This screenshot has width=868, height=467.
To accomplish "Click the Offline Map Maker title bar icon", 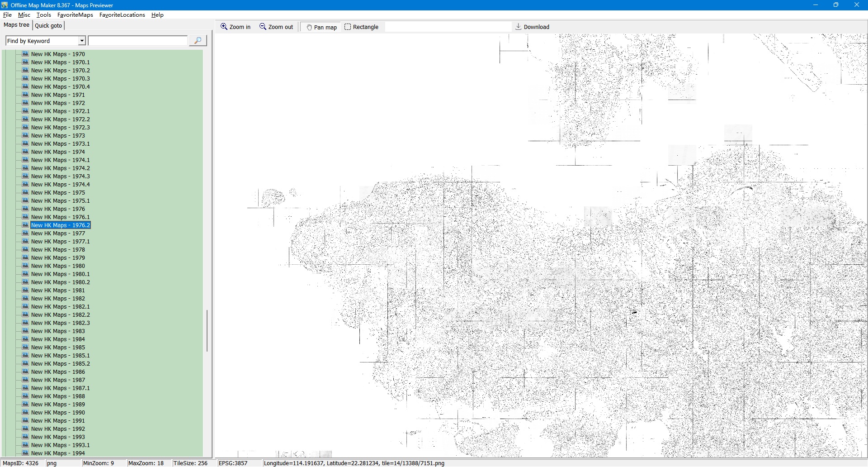I will tap(5, 5).
